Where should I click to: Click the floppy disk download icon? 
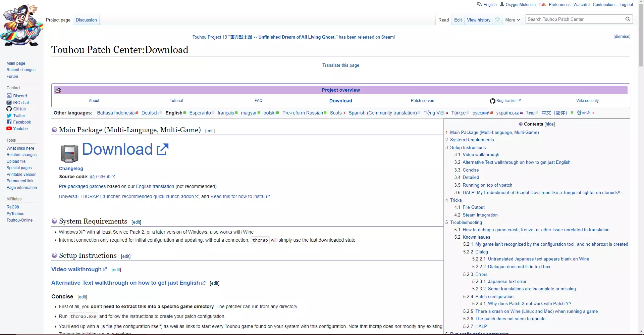(x=69, y=153)
